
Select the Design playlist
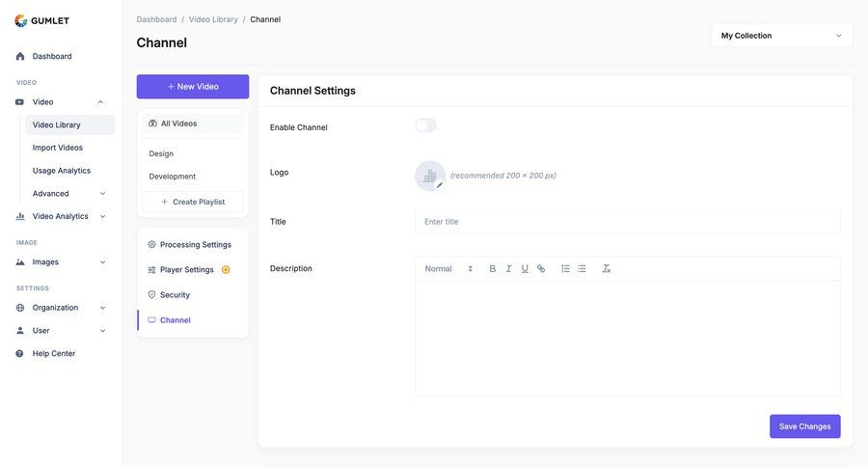point(161,153)
